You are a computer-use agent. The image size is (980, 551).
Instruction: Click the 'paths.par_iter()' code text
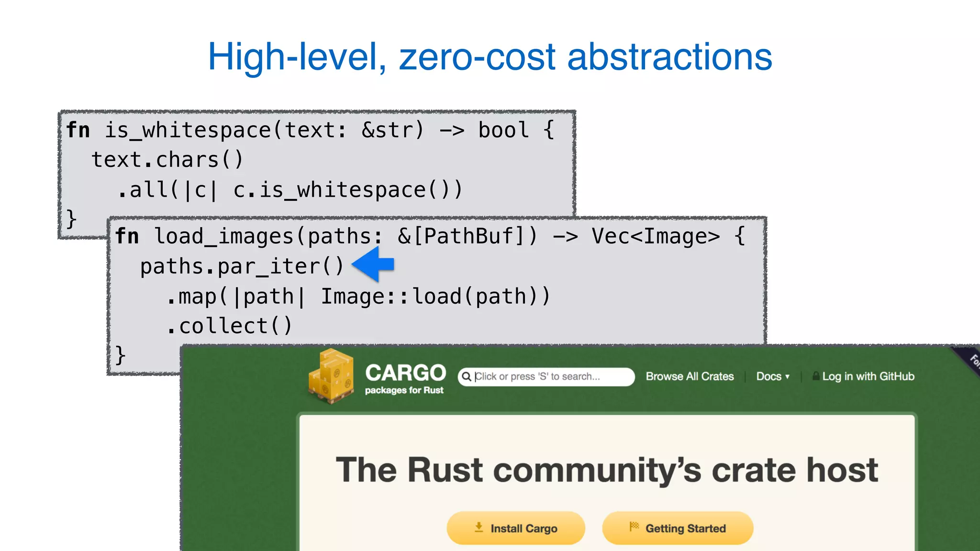click(x=242, y=266)
